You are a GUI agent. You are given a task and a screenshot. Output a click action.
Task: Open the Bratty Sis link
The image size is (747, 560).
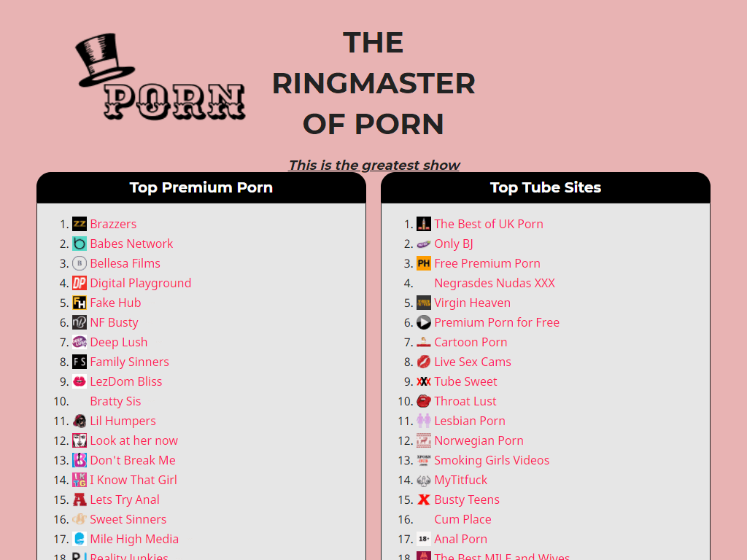click(x=115, y=401)
